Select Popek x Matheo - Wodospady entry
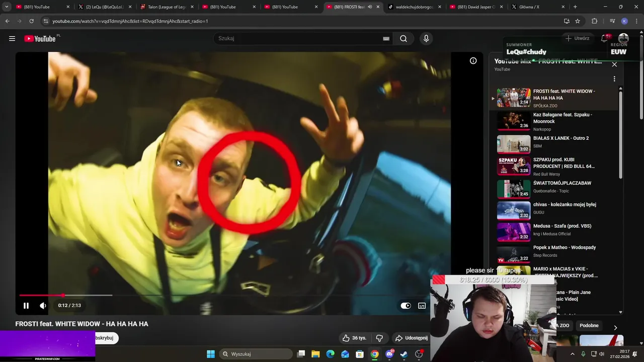 tap(553, 253)
